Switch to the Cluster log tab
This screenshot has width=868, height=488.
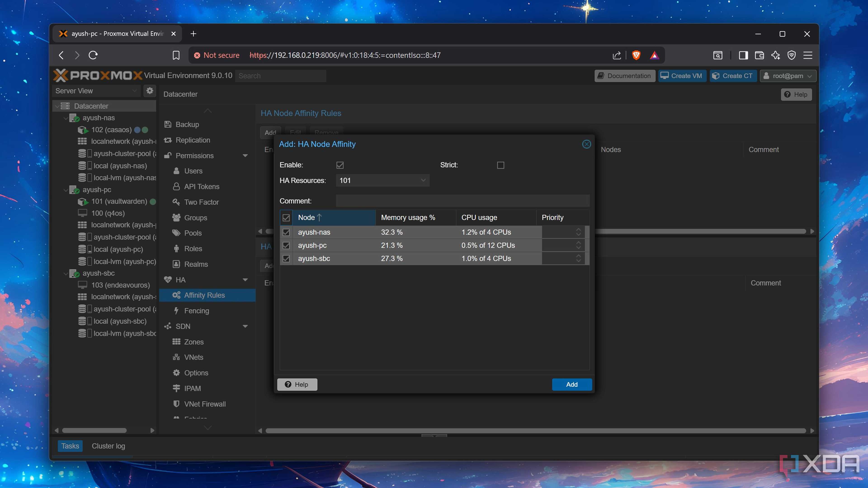(108, 446)
